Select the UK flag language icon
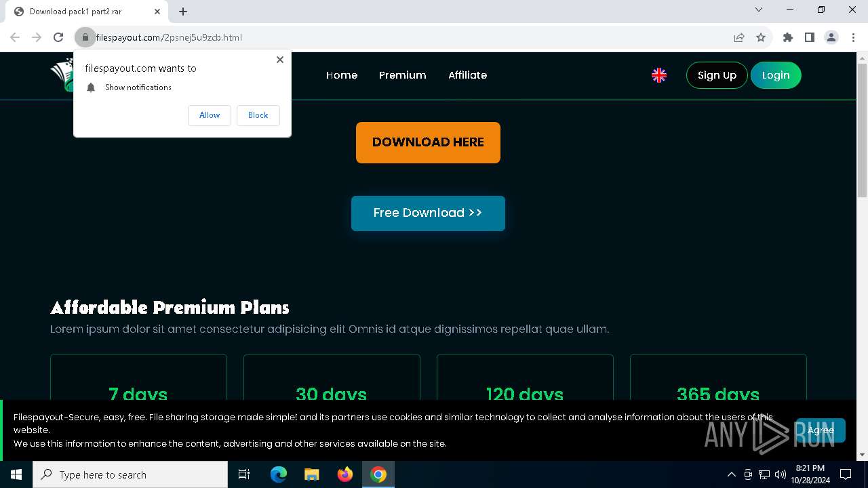The height and width of the screenshot is (488, 868). (659, 75)
